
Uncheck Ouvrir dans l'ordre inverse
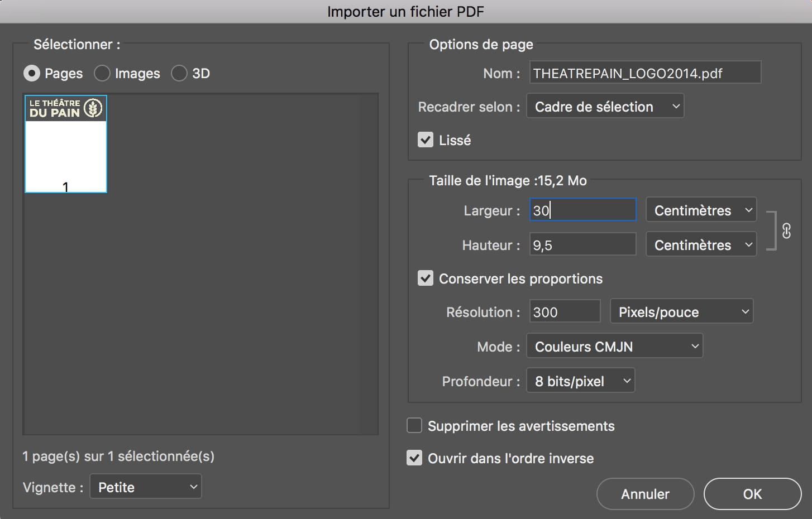pos(414,458)
